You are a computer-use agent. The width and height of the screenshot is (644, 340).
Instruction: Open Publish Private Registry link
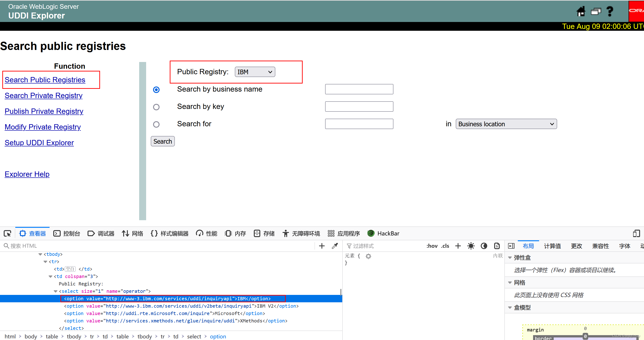44,111
